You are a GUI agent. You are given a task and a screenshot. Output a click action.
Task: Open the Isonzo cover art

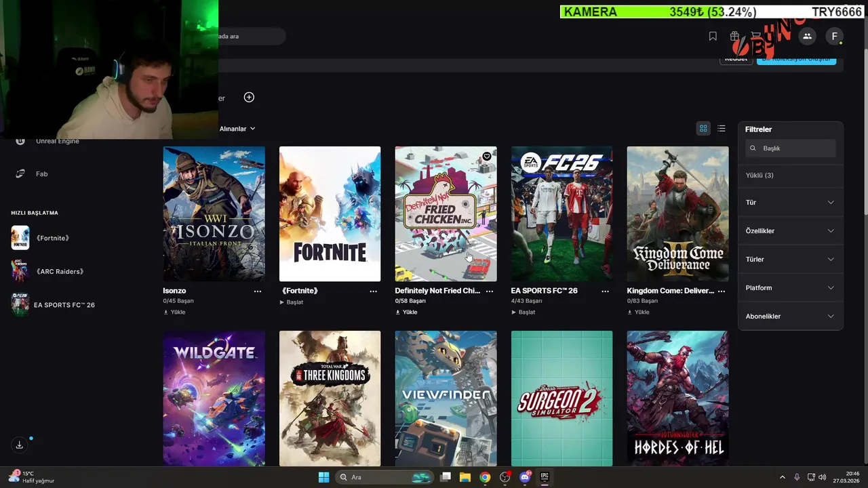click(214, 213)
